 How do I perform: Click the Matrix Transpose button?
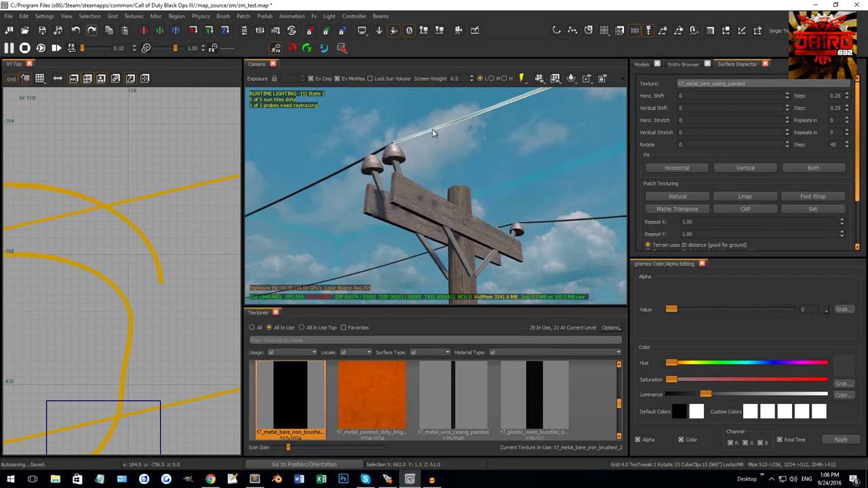point(677,209)
